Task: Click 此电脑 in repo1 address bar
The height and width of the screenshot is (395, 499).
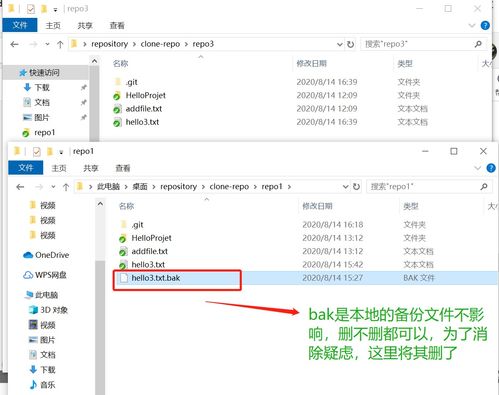Action: (x=108, y=187)
